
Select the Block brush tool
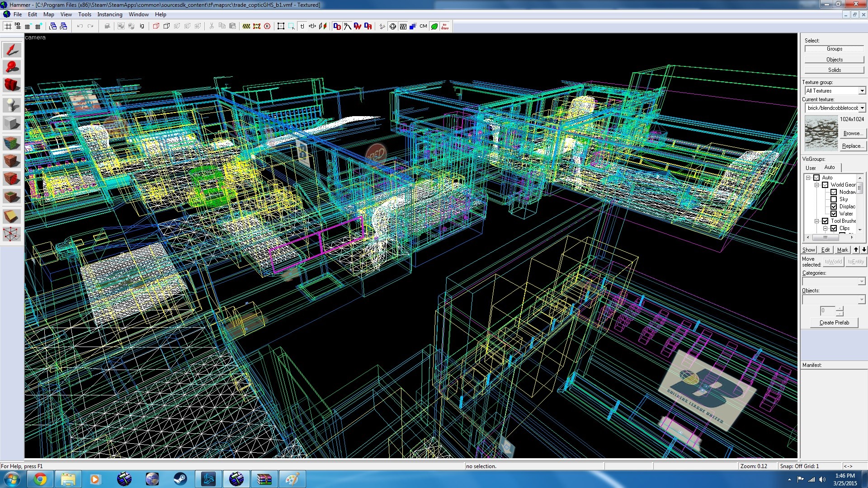pyautogui.click(x=12, y=123)
